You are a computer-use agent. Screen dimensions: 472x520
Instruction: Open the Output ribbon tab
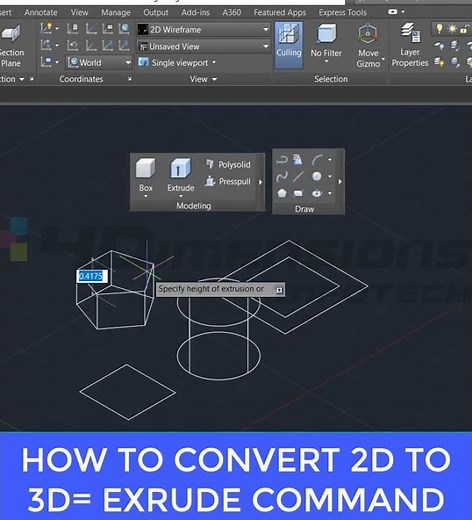(x=156, y=12)
